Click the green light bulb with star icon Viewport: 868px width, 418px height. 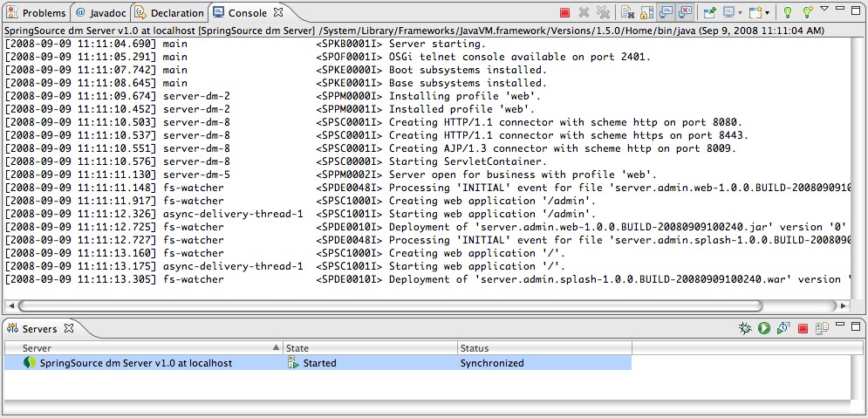[x=809, y=12]
